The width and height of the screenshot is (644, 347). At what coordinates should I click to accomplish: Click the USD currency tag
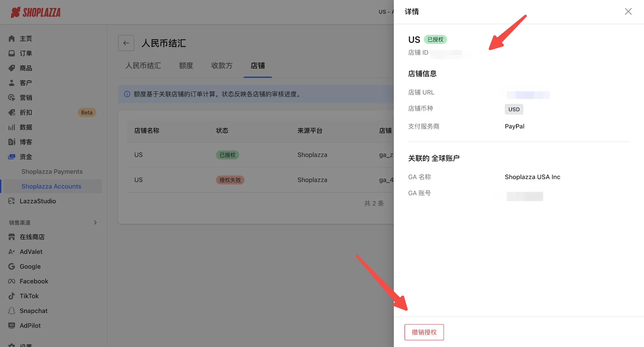[514, 109]
